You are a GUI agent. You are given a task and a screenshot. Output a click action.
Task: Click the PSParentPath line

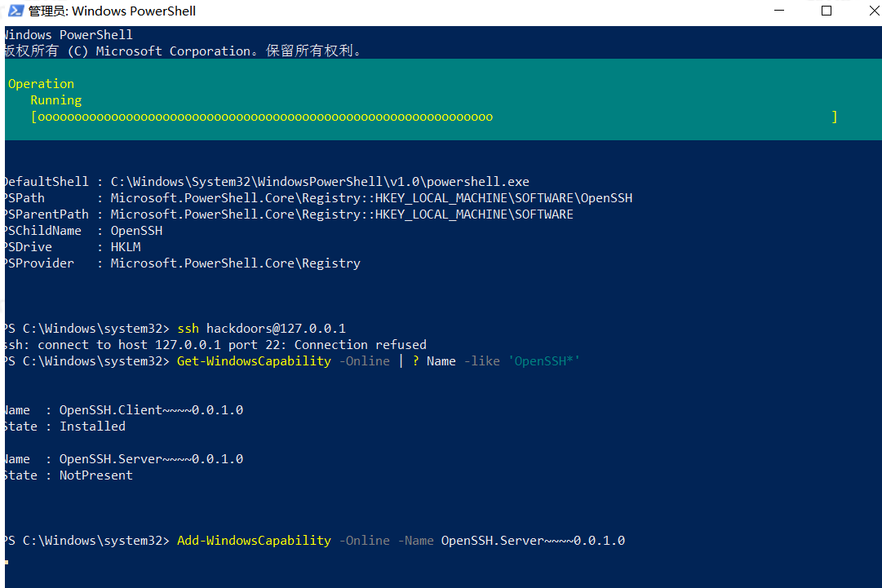[289, 214]
